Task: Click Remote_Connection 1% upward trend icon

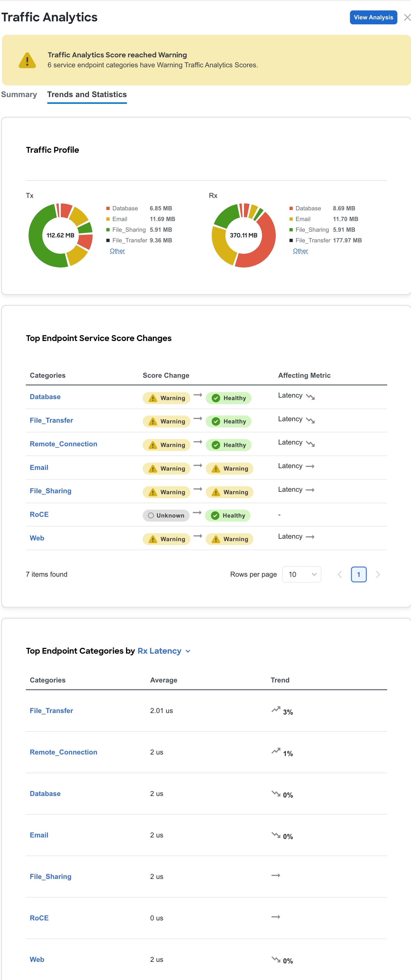Action: click(276, 751)
